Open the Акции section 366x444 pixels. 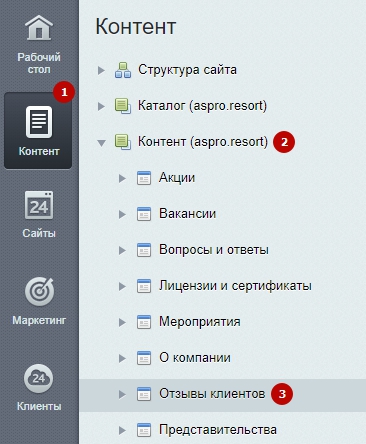pos(177,178)
